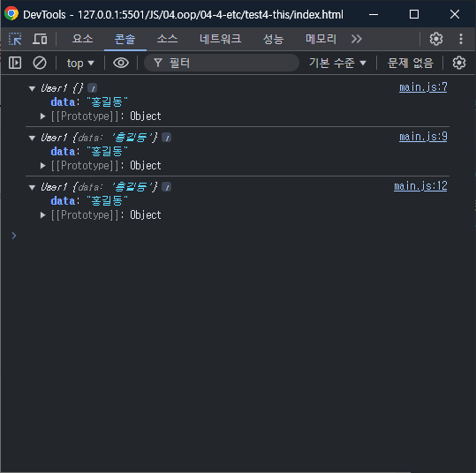Expand [[Prototype]] under the main.js:12 log

click(42, 215)
